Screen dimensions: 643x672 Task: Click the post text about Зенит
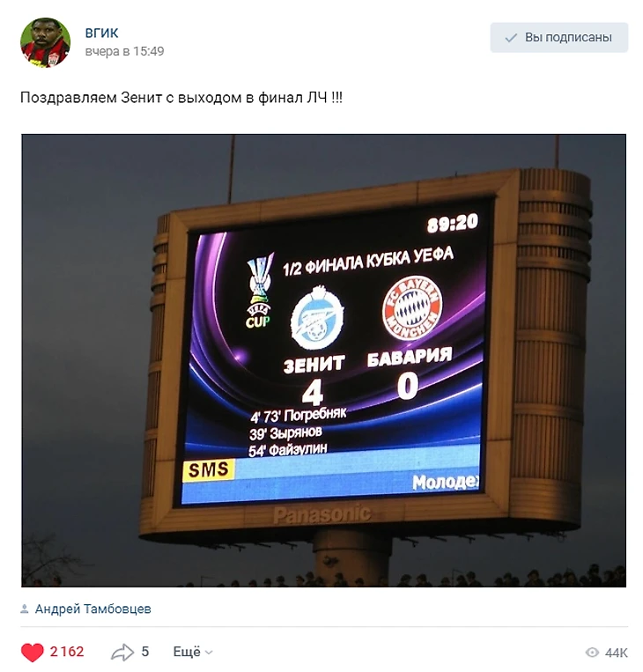(x=181, y=98)
